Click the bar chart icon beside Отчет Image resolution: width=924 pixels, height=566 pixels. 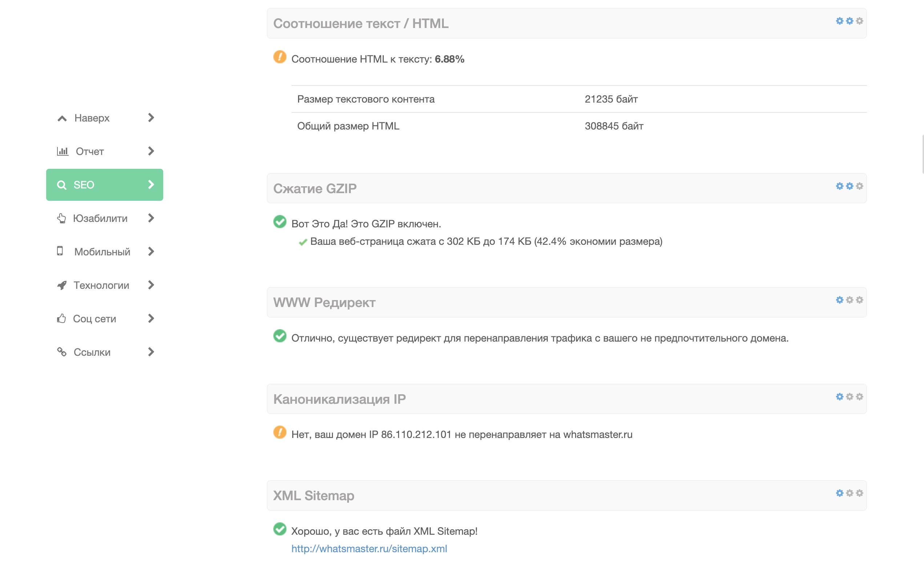[63, 151]
